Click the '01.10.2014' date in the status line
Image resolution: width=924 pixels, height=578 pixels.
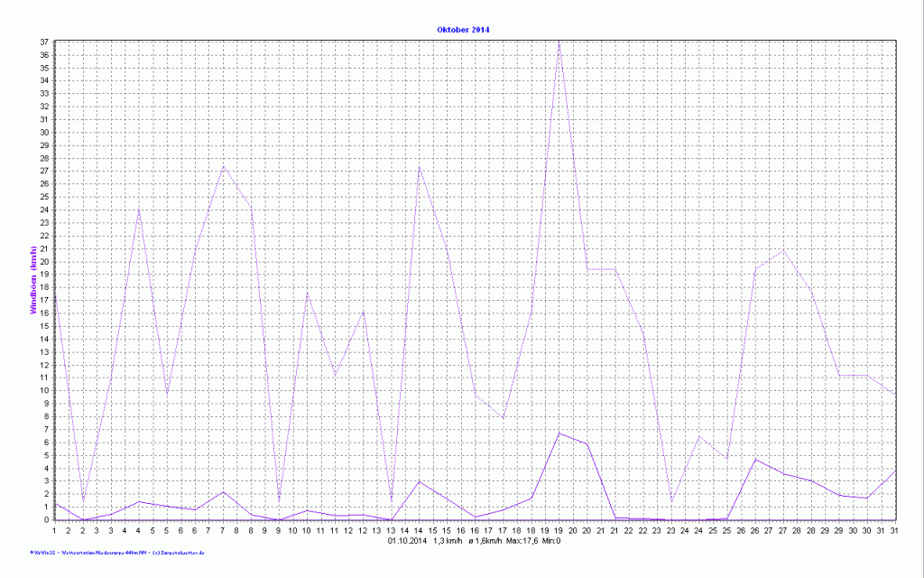click(x=407, y=541)
